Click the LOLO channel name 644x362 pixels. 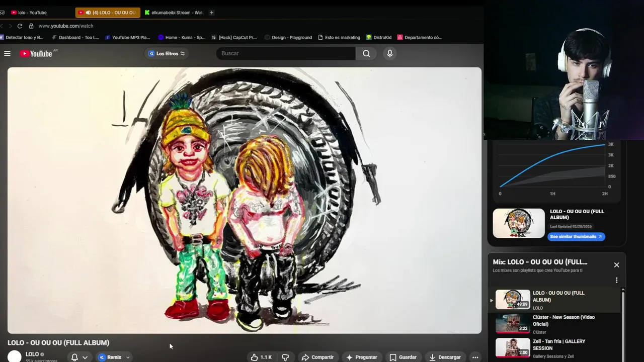[32, 354]
